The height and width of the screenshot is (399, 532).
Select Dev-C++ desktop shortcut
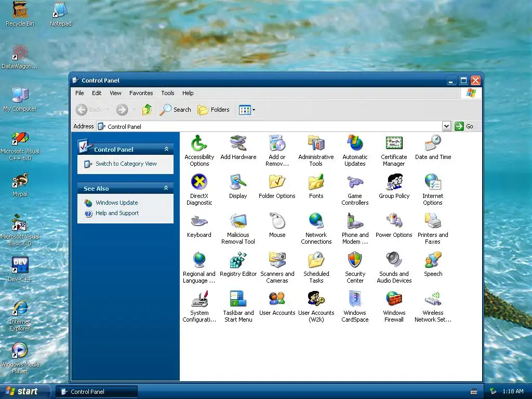pos(20,270)
